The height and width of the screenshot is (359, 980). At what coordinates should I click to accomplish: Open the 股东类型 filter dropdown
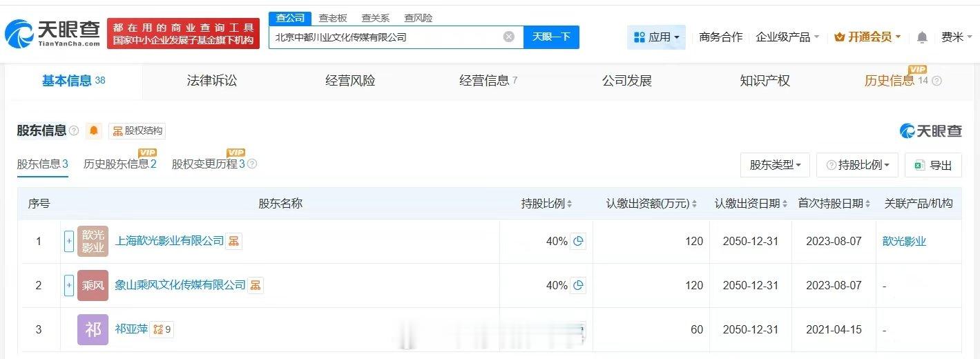click(x=775, y=165)
